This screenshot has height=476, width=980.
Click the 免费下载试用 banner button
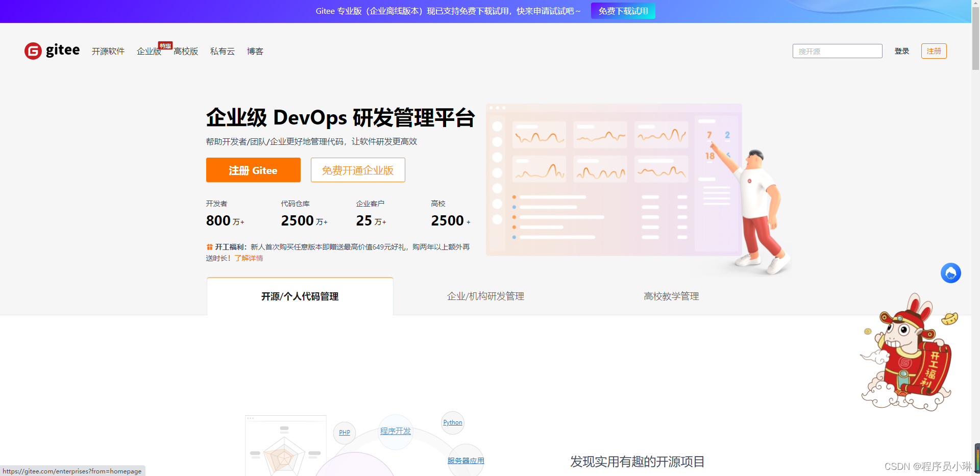[x=623, y=11]
